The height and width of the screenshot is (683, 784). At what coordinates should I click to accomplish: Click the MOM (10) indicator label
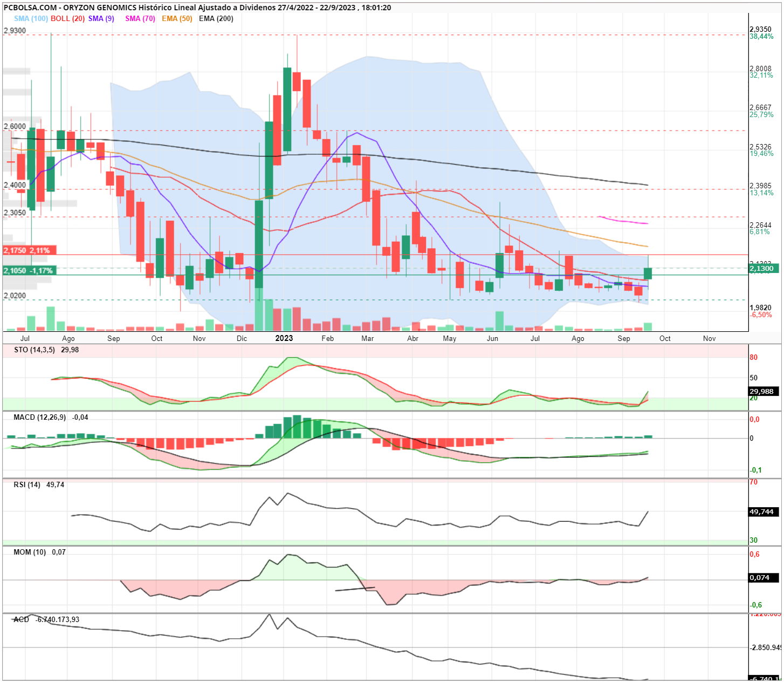coord(30,552)
